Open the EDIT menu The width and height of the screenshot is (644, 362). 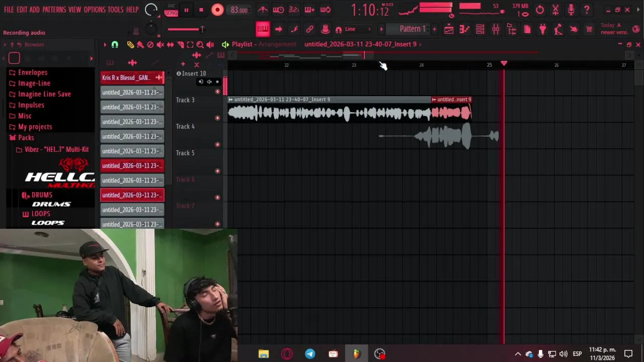point(22,10)
